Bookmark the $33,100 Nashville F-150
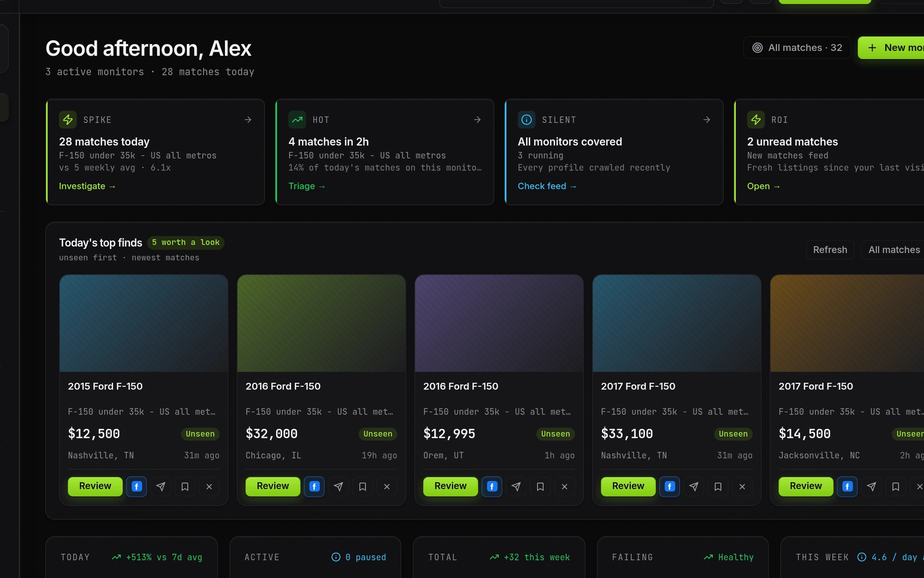The width and height of the screenshot is (924, 578). tap(718, 486)
